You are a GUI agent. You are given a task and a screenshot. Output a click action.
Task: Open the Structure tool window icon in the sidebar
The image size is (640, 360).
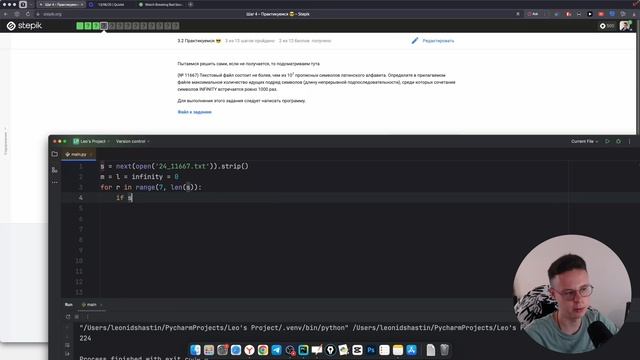pos(55,169)
